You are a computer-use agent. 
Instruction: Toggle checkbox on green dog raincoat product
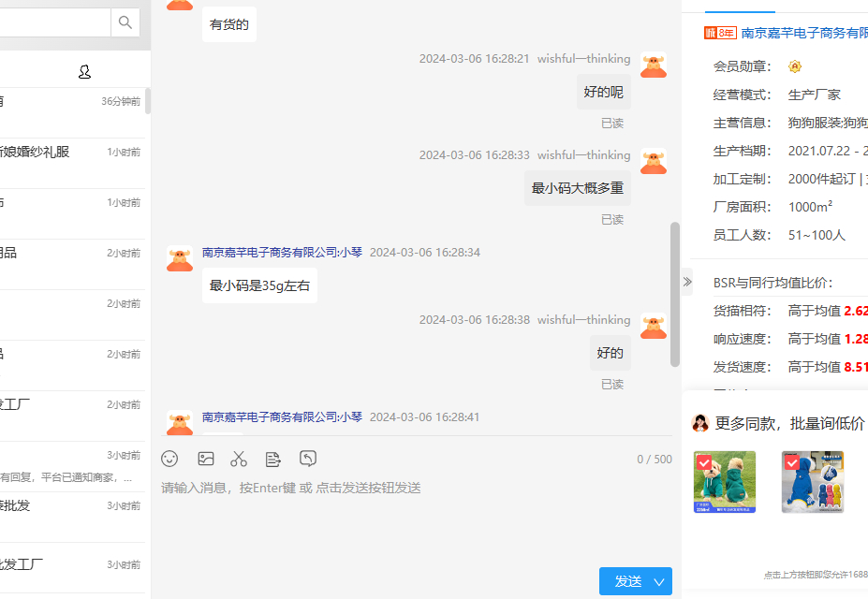704,462
